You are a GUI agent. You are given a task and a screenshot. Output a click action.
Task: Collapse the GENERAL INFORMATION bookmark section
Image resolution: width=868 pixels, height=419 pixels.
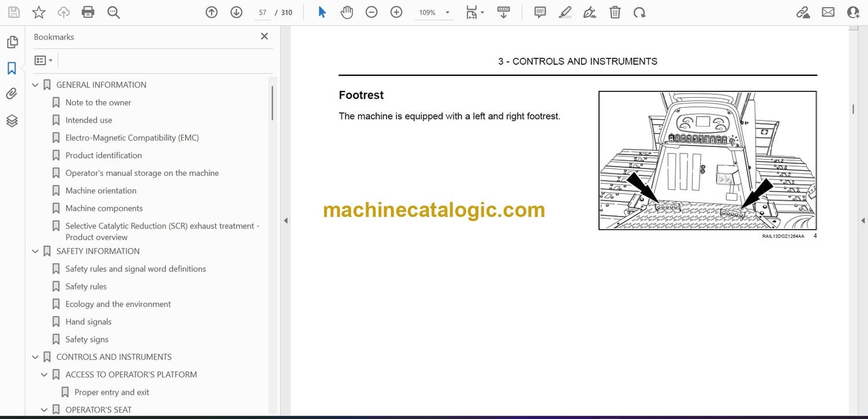35,85
